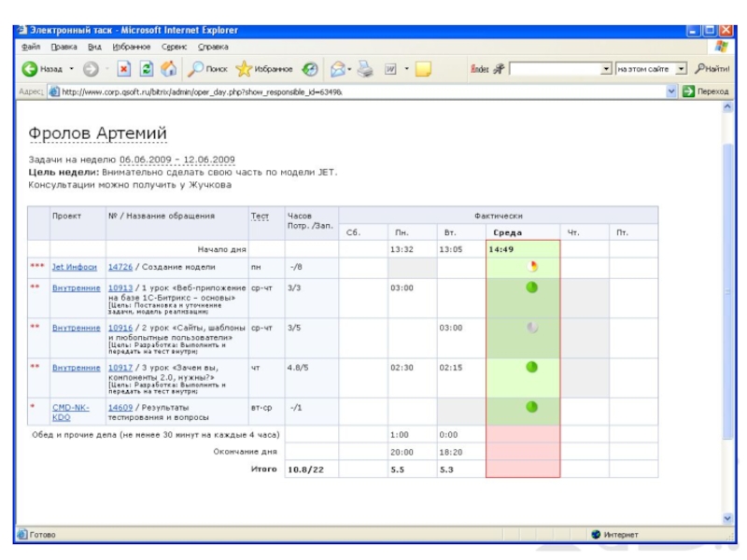Click the red Stop loading icon
The image size is (747, 560).
(123, 69)
